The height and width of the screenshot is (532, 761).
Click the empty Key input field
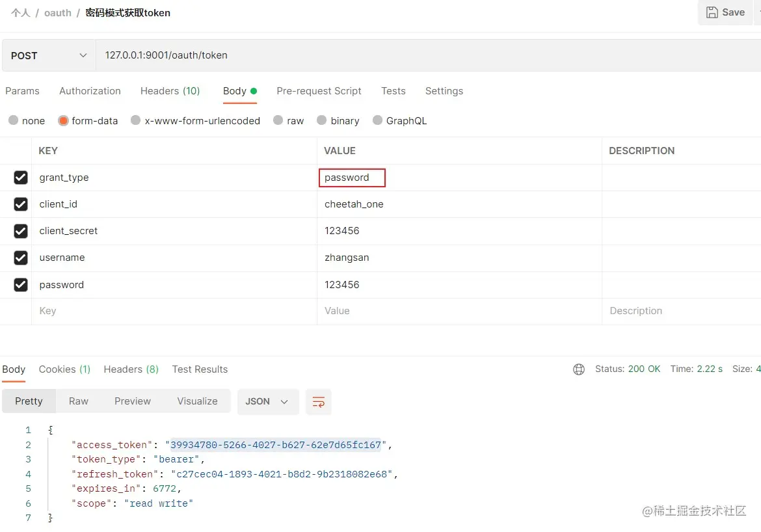pos(174,311)
